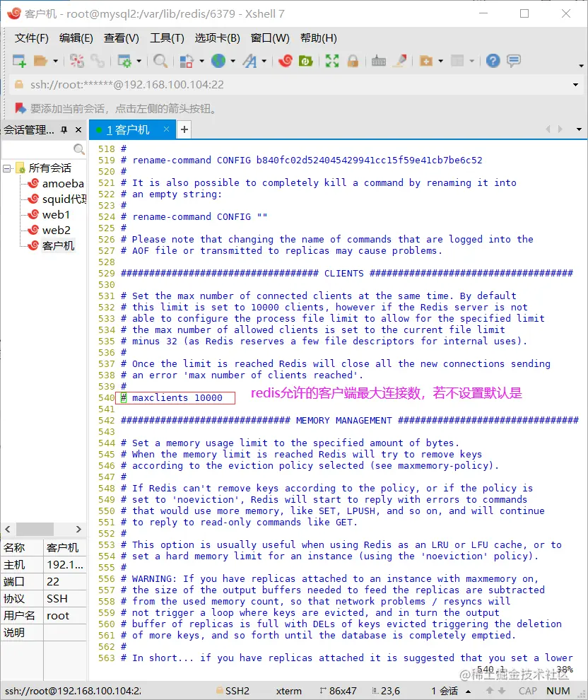Screen dimensions: 588x700
Task: Click the Reconnect link toolbar icon
Action: [98, 61]
